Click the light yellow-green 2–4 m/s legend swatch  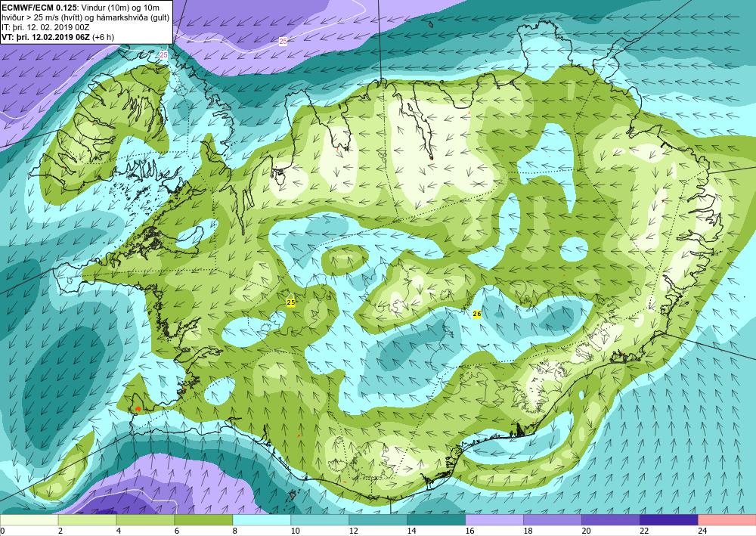87,520
